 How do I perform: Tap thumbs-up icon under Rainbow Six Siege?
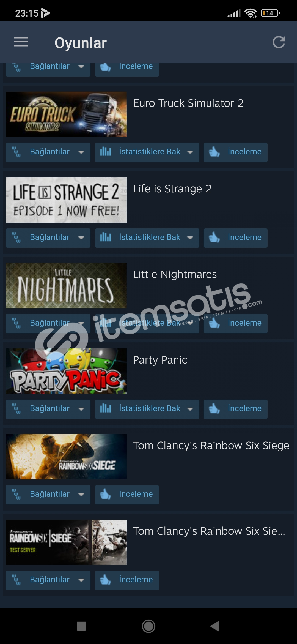(106, 494)
